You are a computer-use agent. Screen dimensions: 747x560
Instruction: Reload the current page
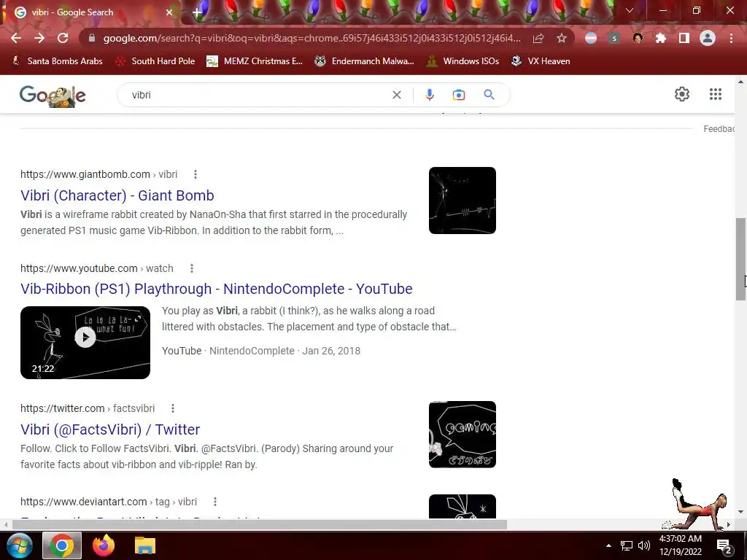[63, 38]
